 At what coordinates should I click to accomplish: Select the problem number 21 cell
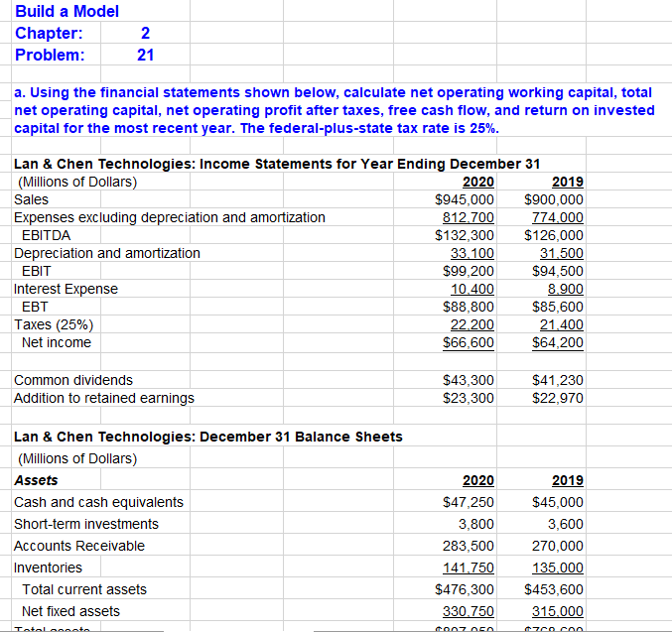coord(145,55)
